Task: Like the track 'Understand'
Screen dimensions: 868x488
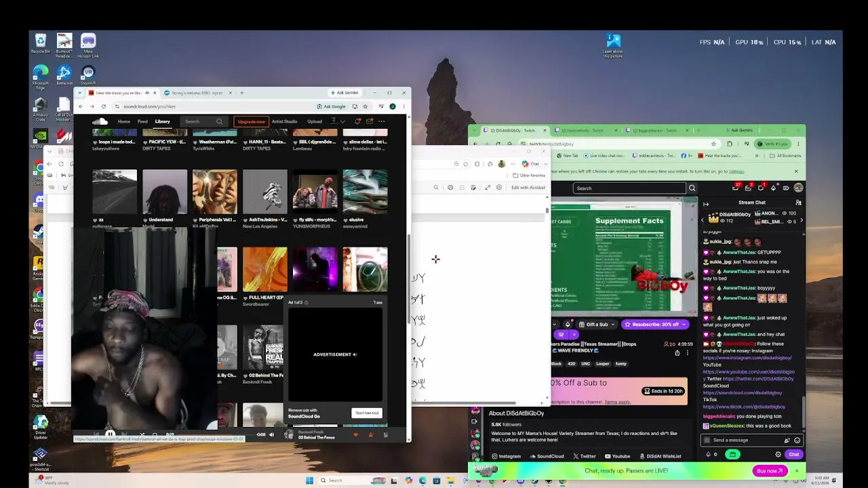Action: (144, 220)
